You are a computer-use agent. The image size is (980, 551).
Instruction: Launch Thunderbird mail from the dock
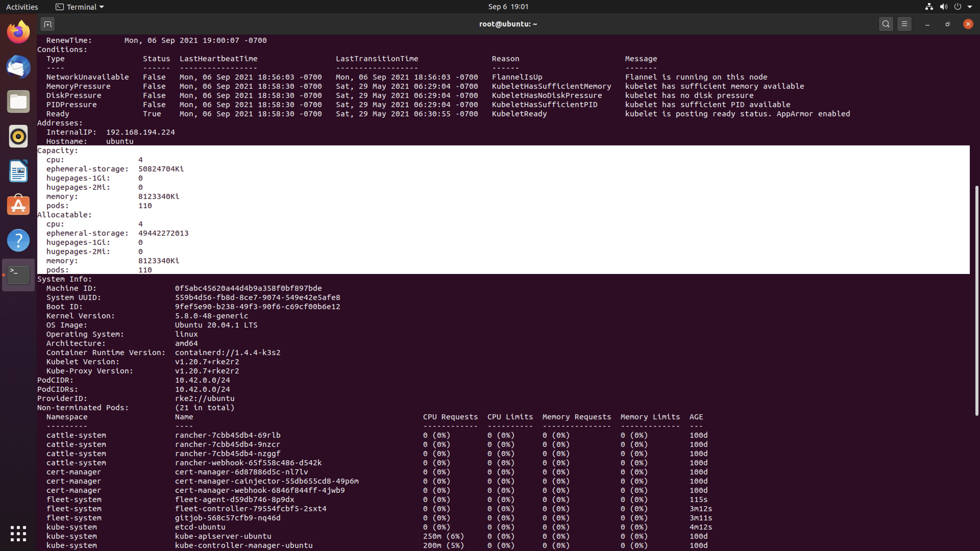click(x=18, y=67)
